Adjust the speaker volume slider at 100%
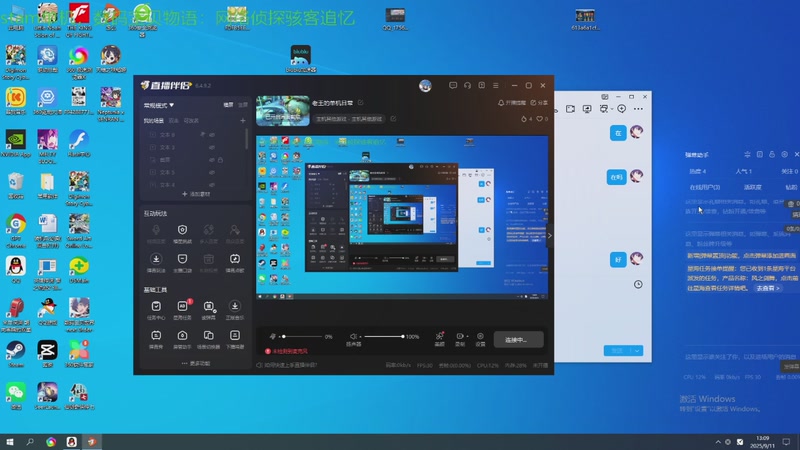Screen dimensions: 800x450 [384, 337]
